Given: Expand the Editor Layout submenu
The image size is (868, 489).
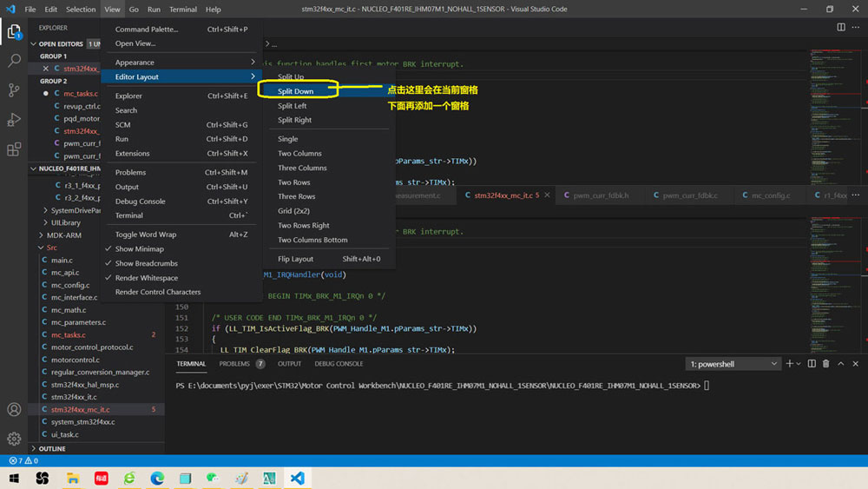Looking at the screenshot, I should click(x=181, y=76).
